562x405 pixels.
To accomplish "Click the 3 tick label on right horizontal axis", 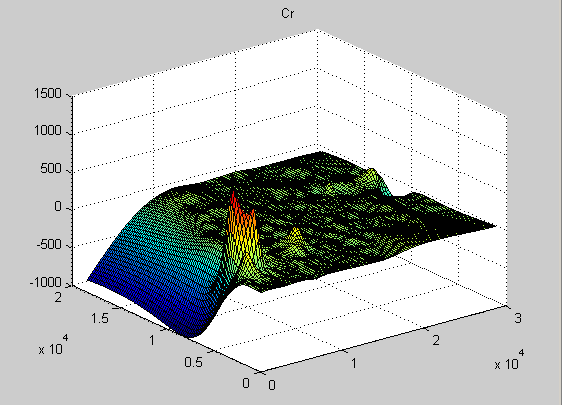I will point(518,318).
